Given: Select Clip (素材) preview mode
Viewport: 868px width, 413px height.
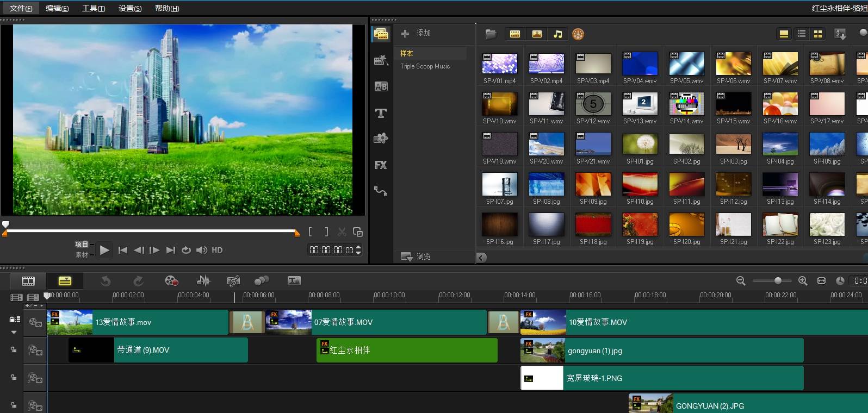Looking at the screenshot, I should click(x=82, y=255).
